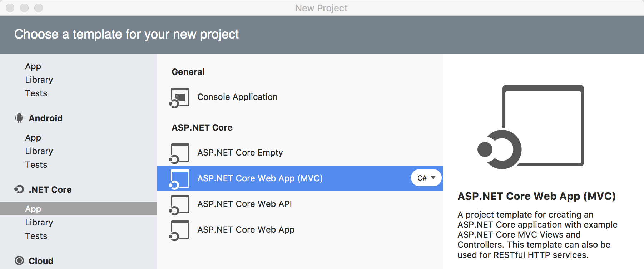Click the Cloud category heading
This screenshot has width=644, height=269.
[41, 261]
